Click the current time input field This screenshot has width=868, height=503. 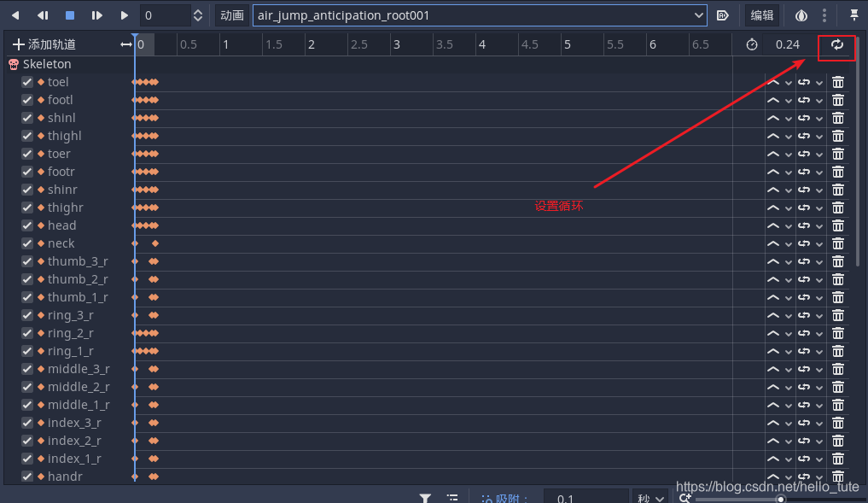point(165,15)
